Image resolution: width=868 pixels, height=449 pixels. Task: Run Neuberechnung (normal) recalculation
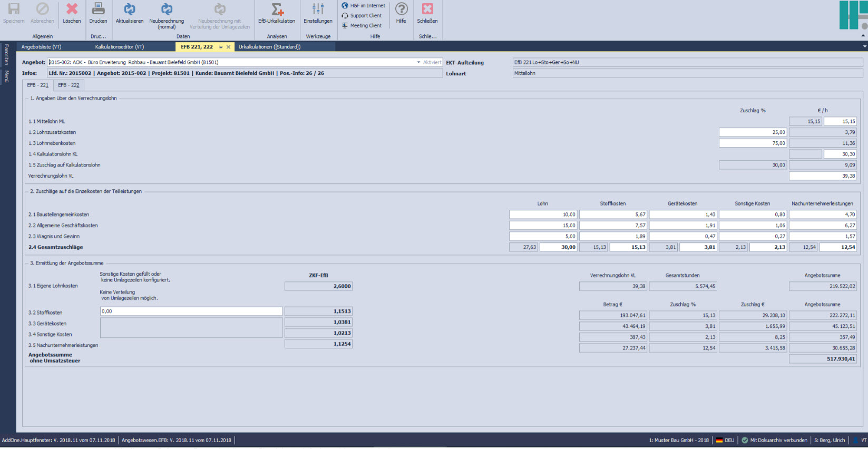coord(167,9)
